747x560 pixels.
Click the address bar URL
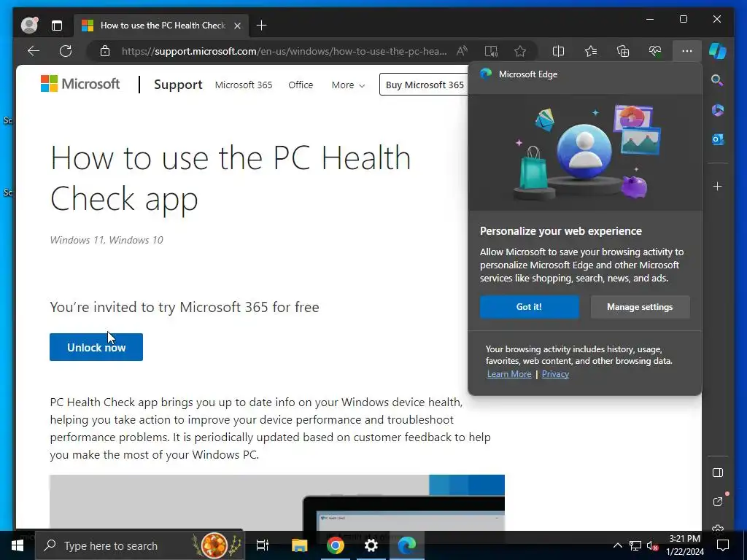pyautogui.click(x=284, y=51)
